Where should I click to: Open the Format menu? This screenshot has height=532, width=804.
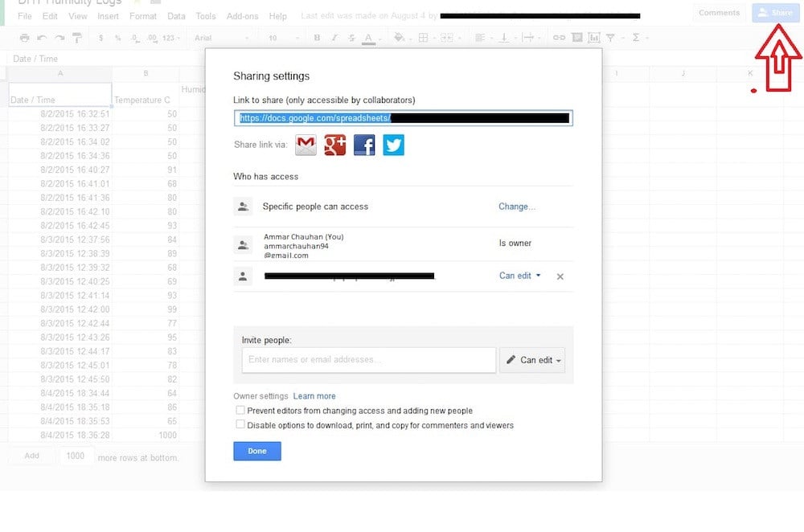143,16
